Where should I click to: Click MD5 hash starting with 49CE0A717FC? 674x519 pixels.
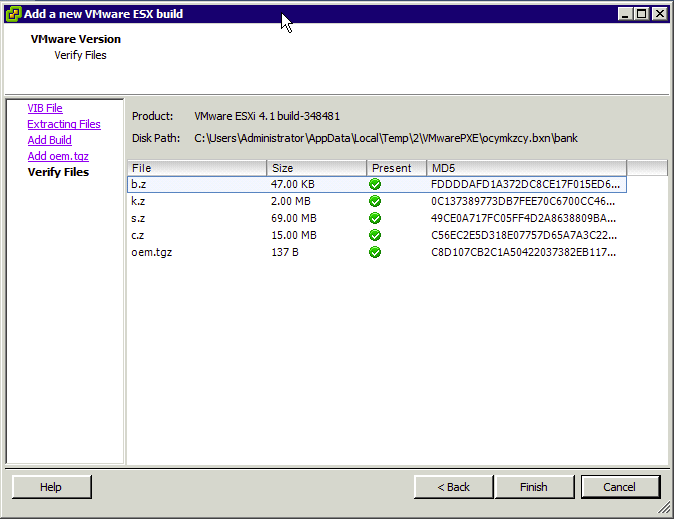coord(524,218)
